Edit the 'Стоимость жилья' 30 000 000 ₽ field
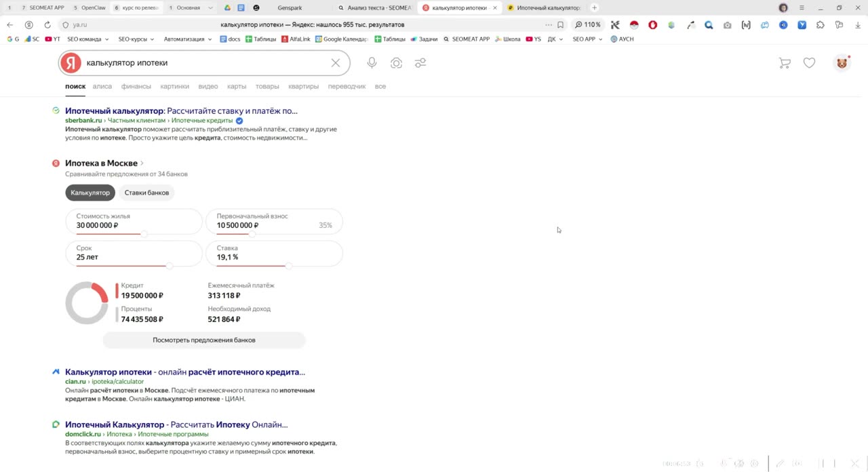The image size is (868, 472). coord(134,221)
